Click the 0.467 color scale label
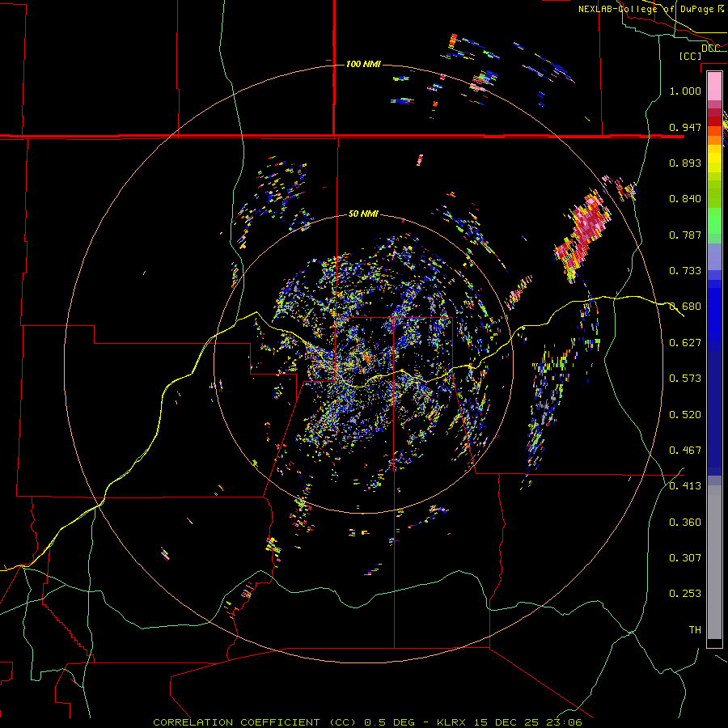 tap(685, 451)
